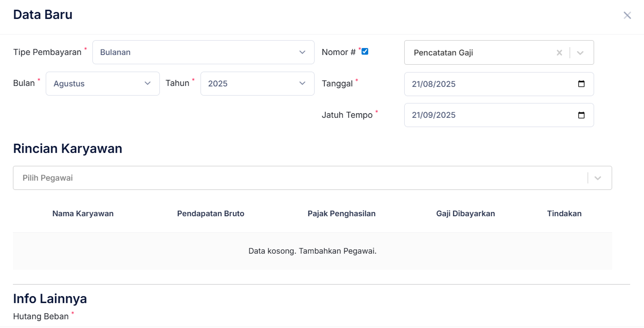
Task: Uncheck the Nomor # checkbox
Action: pyautogui.click(x=365, y=51)
